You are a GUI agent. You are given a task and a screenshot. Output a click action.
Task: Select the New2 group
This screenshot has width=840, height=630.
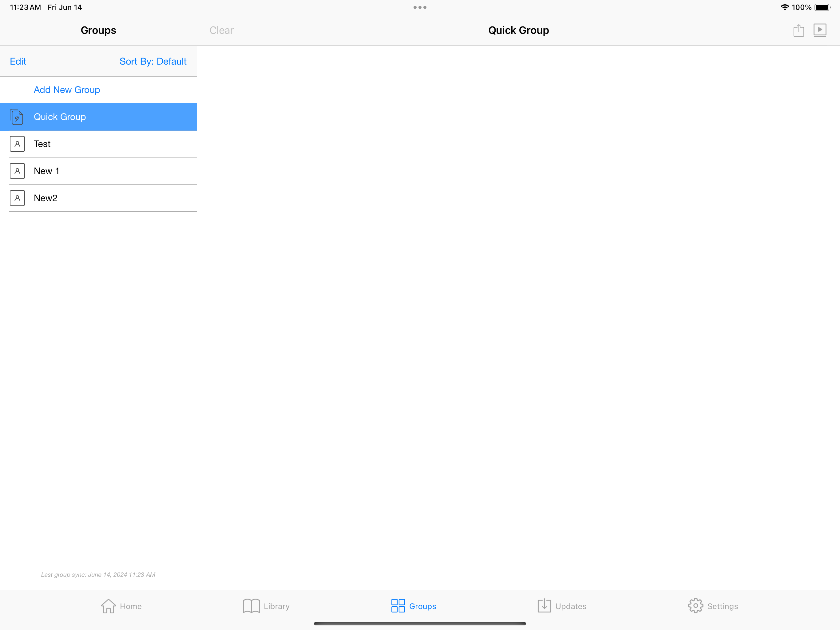[x=98, y=198]
